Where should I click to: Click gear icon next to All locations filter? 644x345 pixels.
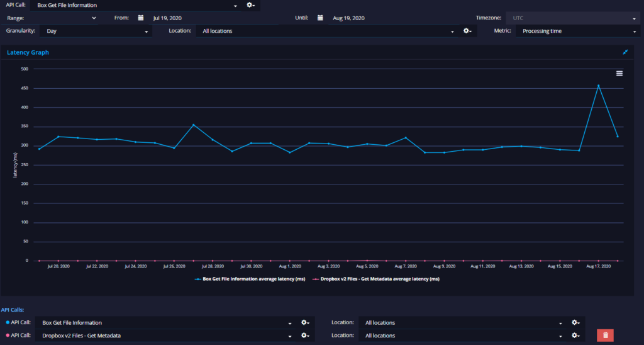467,31
